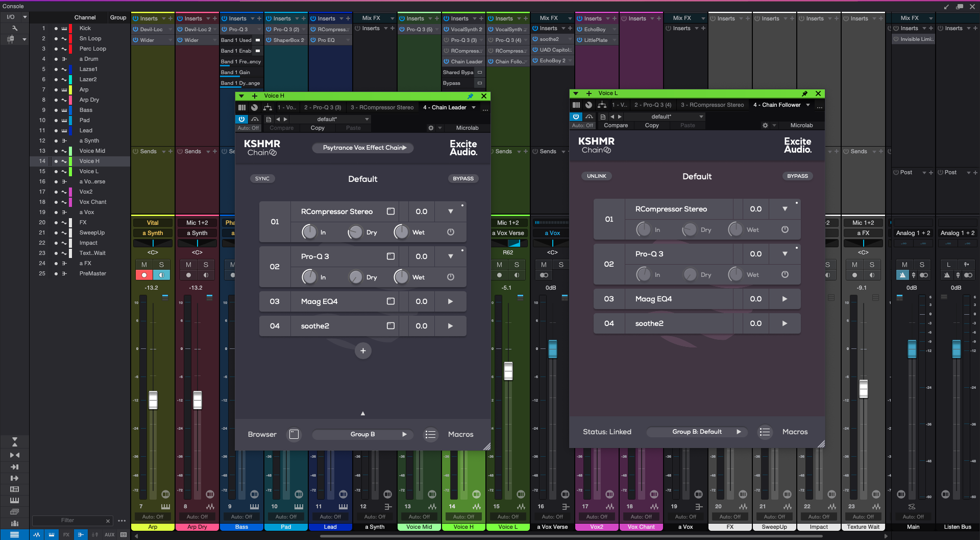The height and width of the screenshot is (540, 980).
Task: Toggle power of Voice H Chain Leader plugin
Action: pyautogui.click(x=242, y=119)
